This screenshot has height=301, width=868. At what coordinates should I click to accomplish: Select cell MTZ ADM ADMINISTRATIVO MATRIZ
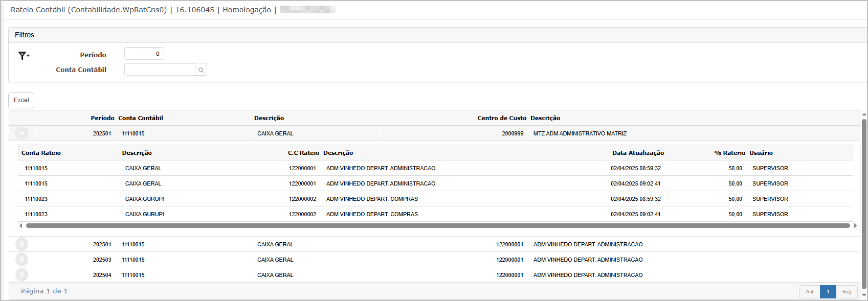pyautogui.click(x=580, y=133)
